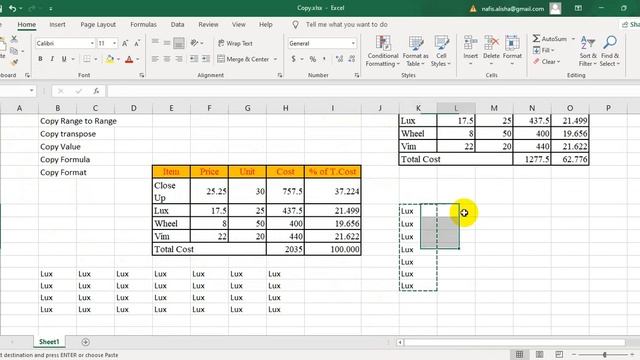640x360 pixels.
Task: Apply yellow fill color
Action: tap(110, 59)
